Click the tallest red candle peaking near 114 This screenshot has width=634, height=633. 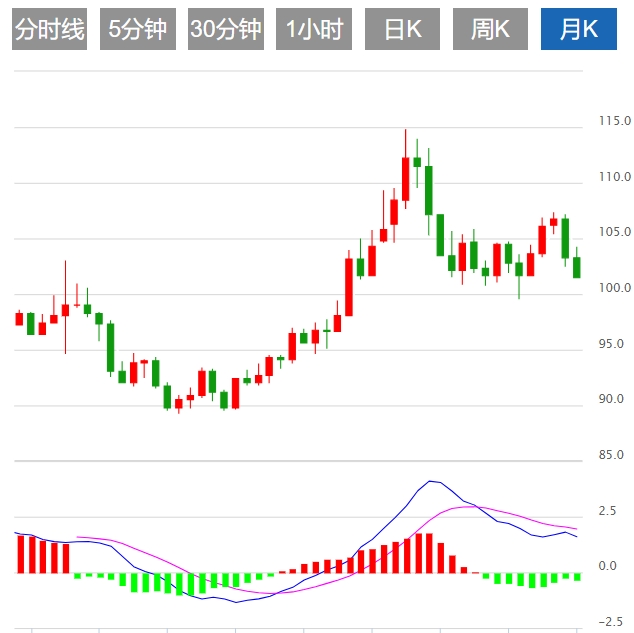coord(406,179)
